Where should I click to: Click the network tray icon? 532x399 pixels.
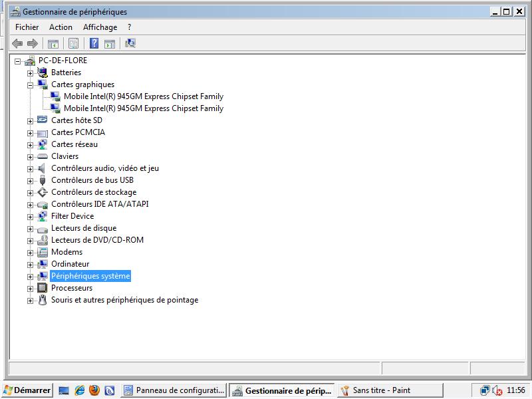click(485, 391)
